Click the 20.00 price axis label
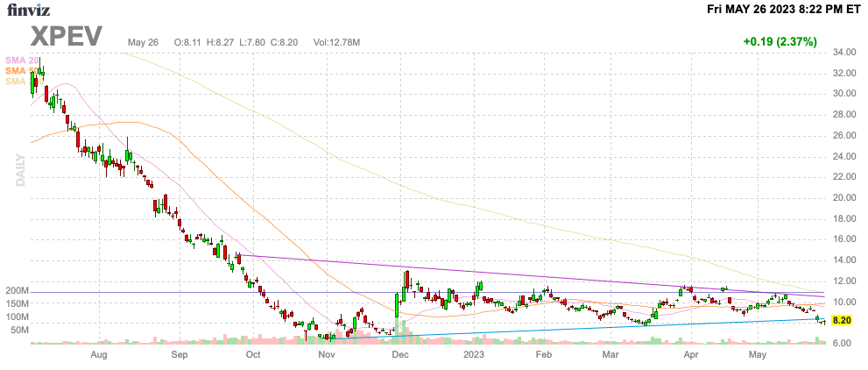The image size is (868, 370). pos(843,198)
